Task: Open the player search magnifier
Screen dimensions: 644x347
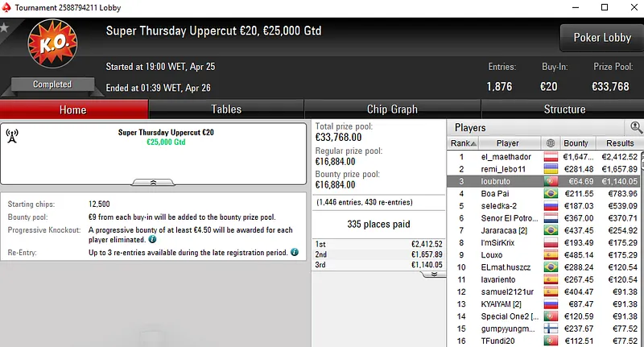Action: click(x=636, y=127)
